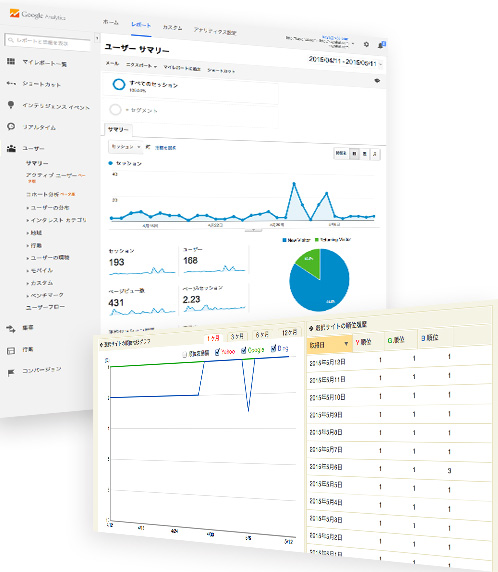The image size is (498, 572).
Task: Toggle the Google checkbox on rank graph
Action: [x=244, y=351]
